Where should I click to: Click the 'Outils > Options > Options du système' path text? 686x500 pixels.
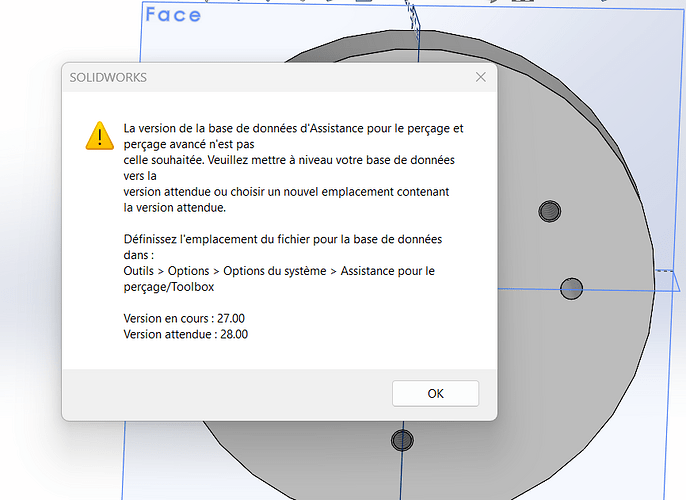coord(225,271)
